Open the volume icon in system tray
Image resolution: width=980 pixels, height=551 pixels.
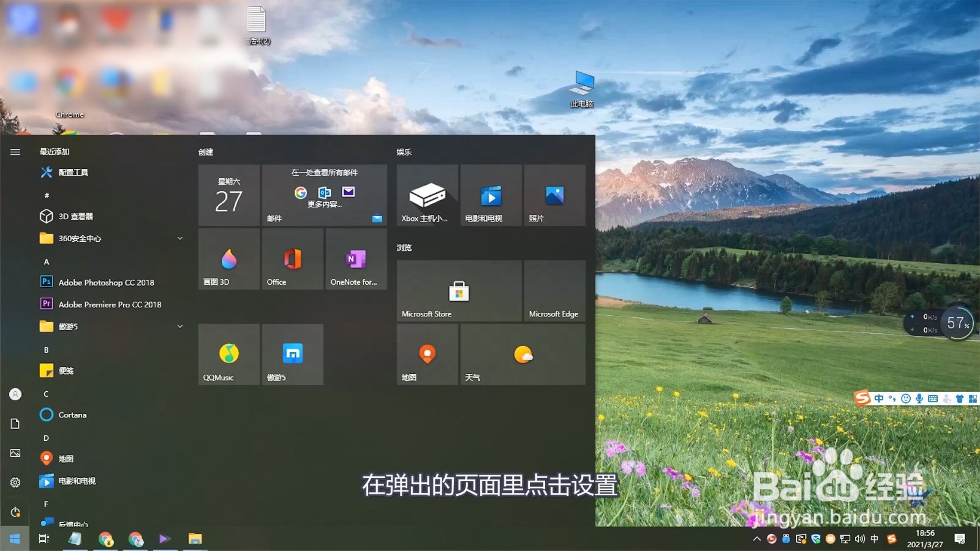coord(860,539)
